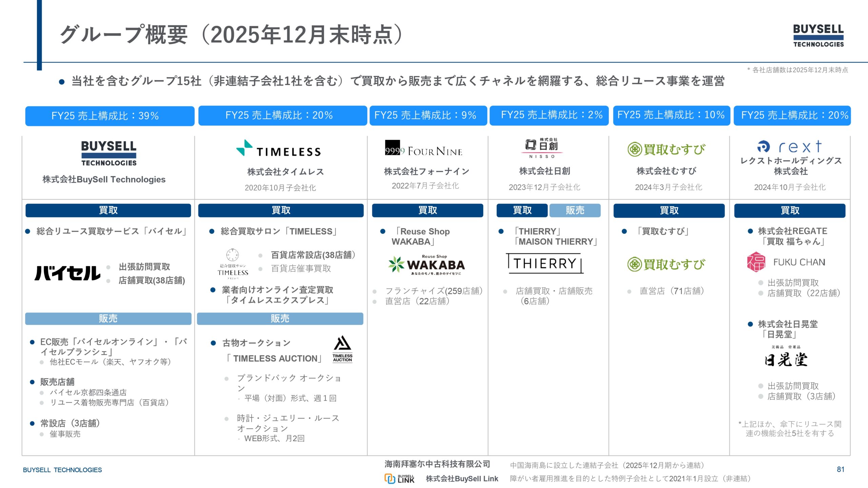Image resolution: width=868 pixels, height=488 pixels.
Task: Select the FY25 売上構成比：39% banner
Action: pyautogui.click(x=110, y=116)
